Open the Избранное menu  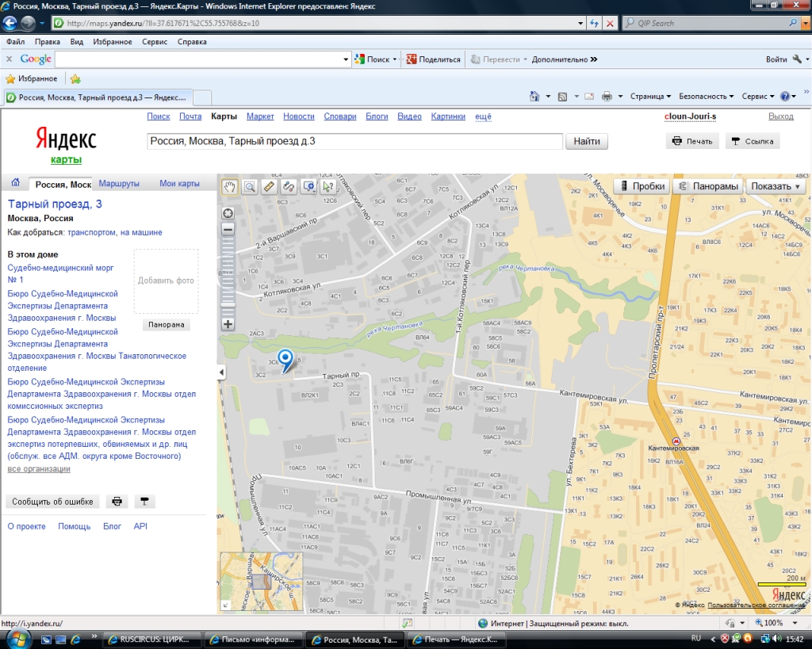(x=113, y=41)
